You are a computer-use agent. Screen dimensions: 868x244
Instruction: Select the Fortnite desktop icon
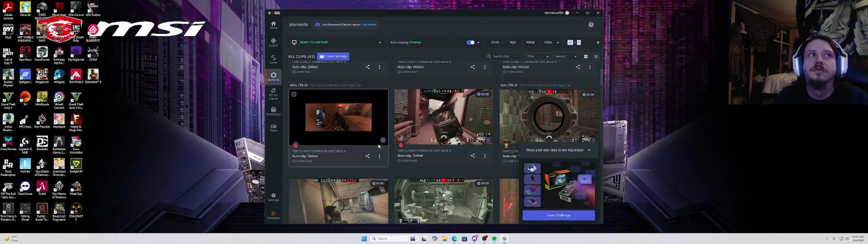(x=25, y=166)
